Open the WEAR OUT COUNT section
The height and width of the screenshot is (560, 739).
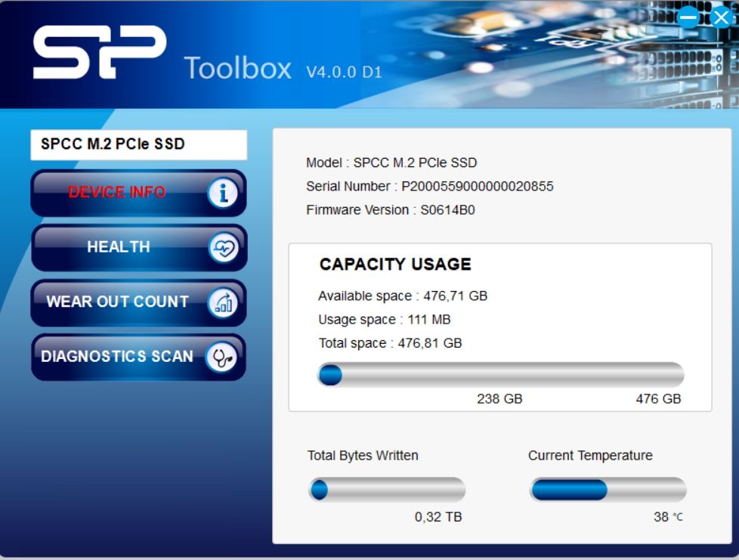(x=138, y=302)
